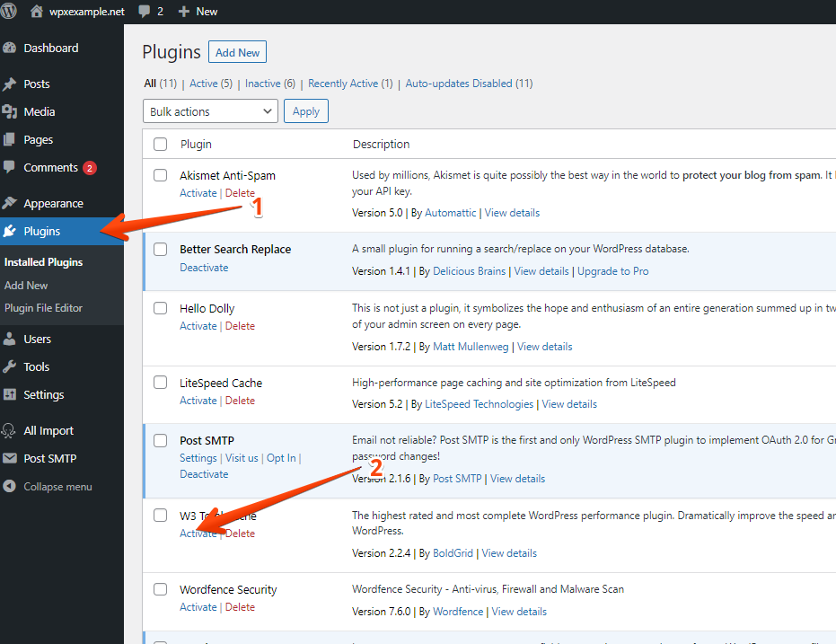
Task: Click Visit us for Post SMTP
Action: (242, 458)
